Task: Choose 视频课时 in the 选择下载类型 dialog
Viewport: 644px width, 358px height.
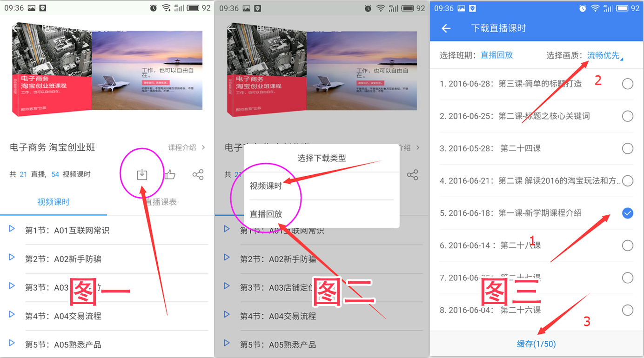Action: 266,186
